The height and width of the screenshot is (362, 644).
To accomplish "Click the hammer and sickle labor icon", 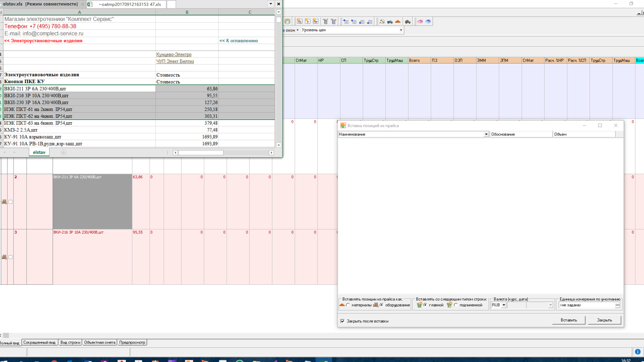I will tap(382, 21).
